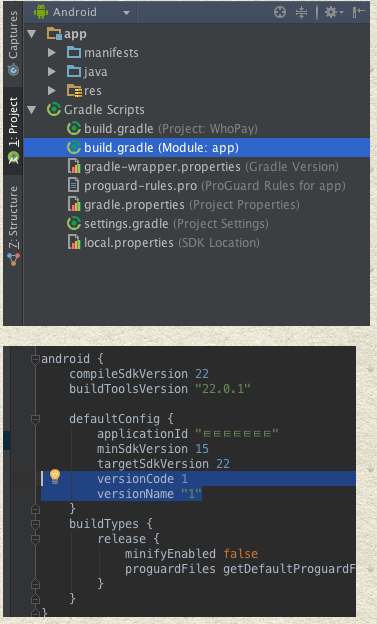Click the collapse all icon
This screenshot has height=624, width=377.
point(301,12)
